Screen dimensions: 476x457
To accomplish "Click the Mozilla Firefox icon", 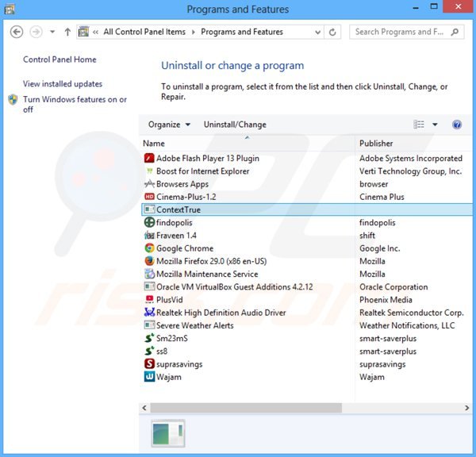I will coord(149,261).
